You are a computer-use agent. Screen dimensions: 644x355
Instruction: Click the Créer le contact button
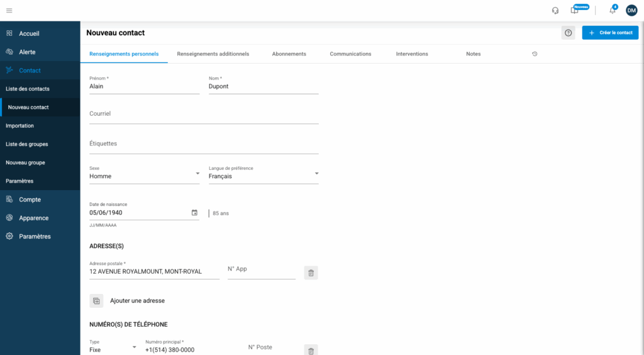coord(610,33)
